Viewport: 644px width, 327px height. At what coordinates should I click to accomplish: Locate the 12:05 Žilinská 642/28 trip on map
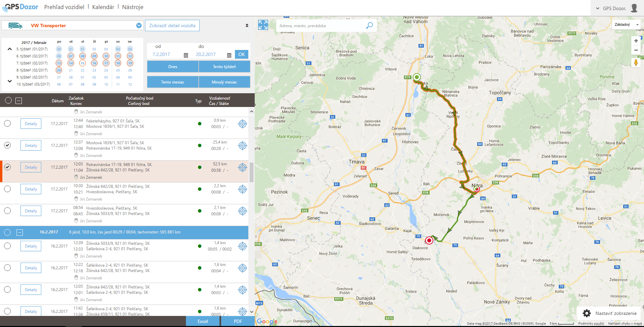pyautogui.click(x=243, y=290)
